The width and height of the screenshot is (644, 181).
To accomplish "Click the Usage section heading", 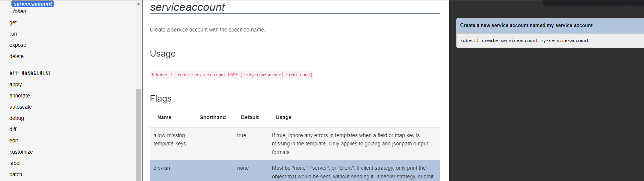I will [163, 54].
